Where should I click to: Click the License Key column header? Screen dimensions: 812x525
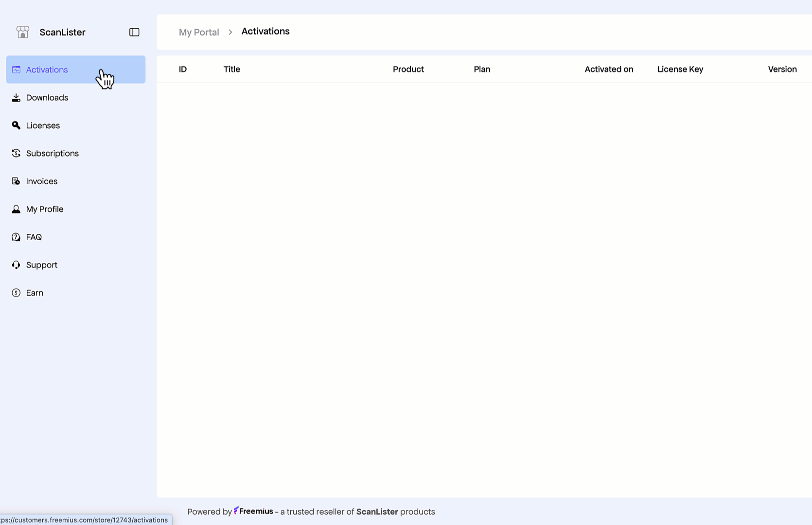pyautogui.click(x=680, y=69)
